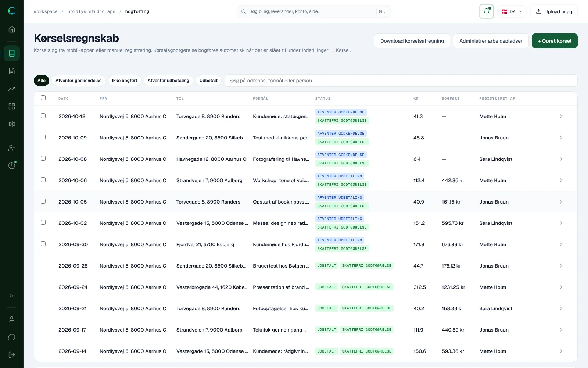Check the 2026-10-12 row checkbox

(x=43, y=116)
